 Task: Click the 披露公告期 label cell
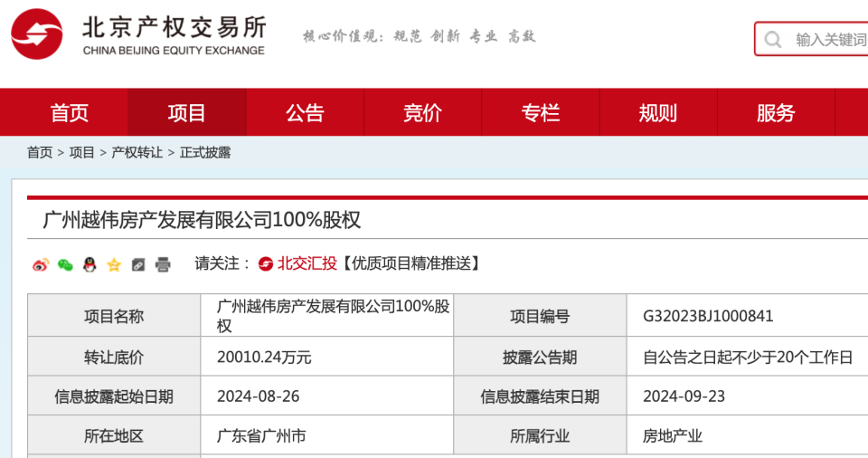click(540, 358)
